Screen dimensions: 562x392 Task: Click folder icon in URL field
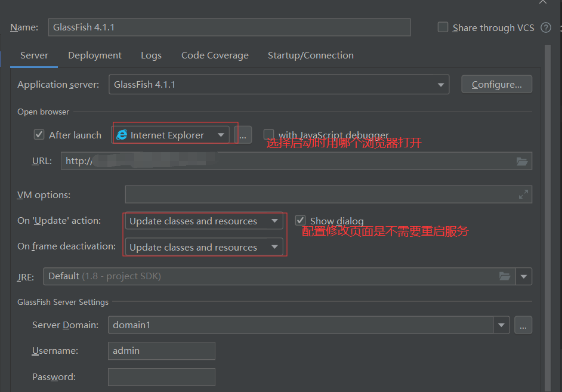pyautogui.click(x=522, y=161)
